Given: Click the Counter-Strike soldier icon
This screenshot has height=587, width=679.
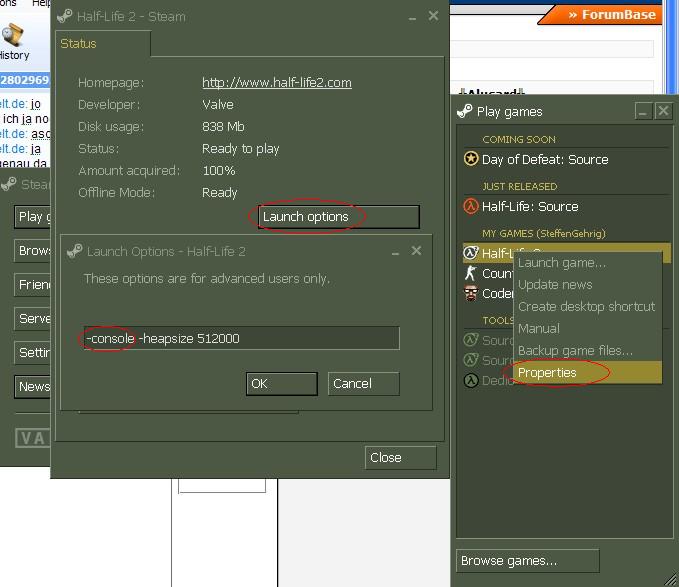Looking at the screenshot, I should coord(471,273).
